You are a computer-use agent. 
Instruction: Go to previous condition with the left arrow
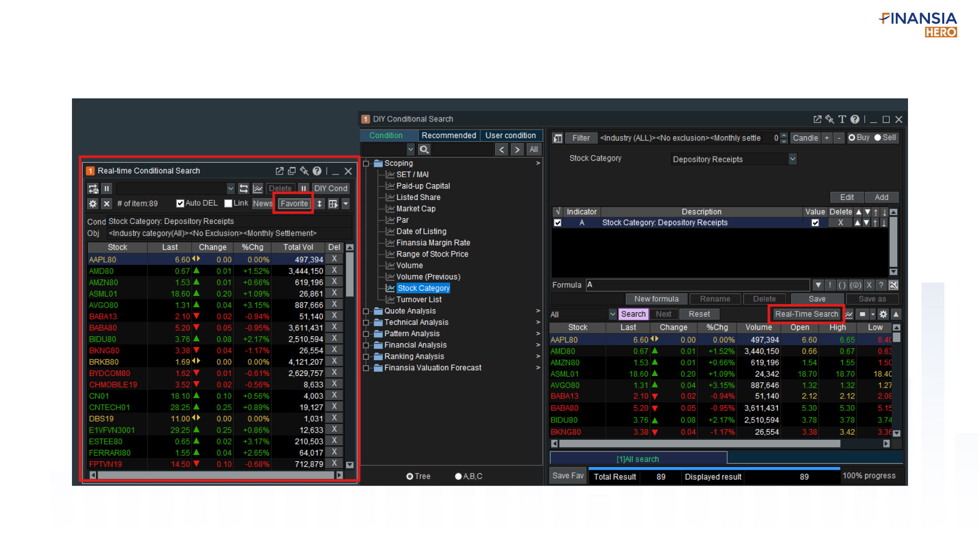(502, 149)
